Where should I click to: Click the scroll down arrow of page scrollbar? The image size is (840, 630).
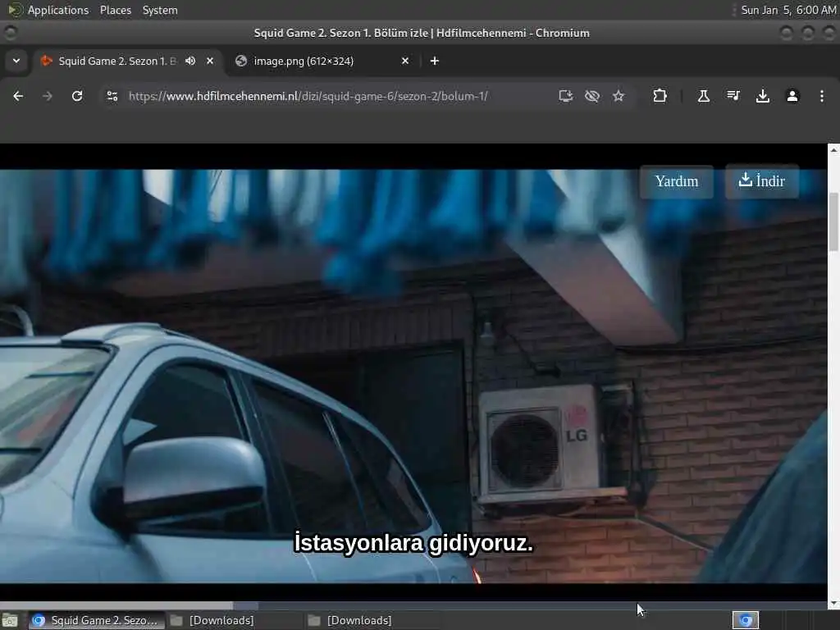pos(833,604)
